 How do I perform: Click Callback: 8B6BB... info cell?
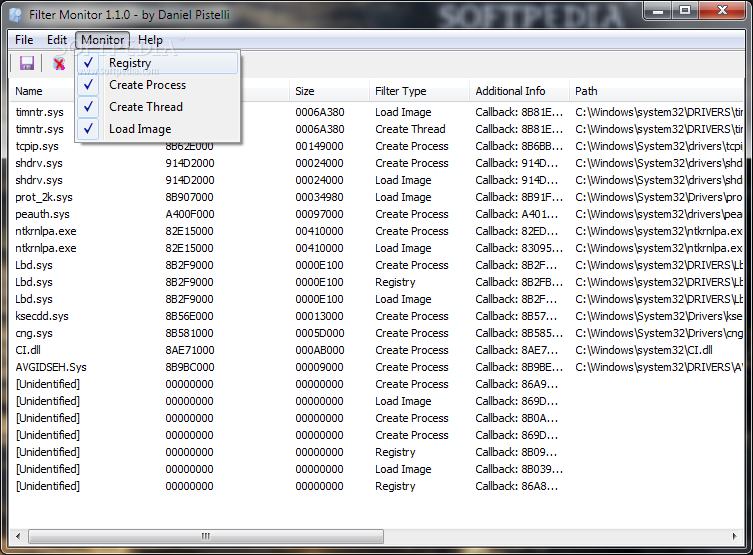point(519,146)
